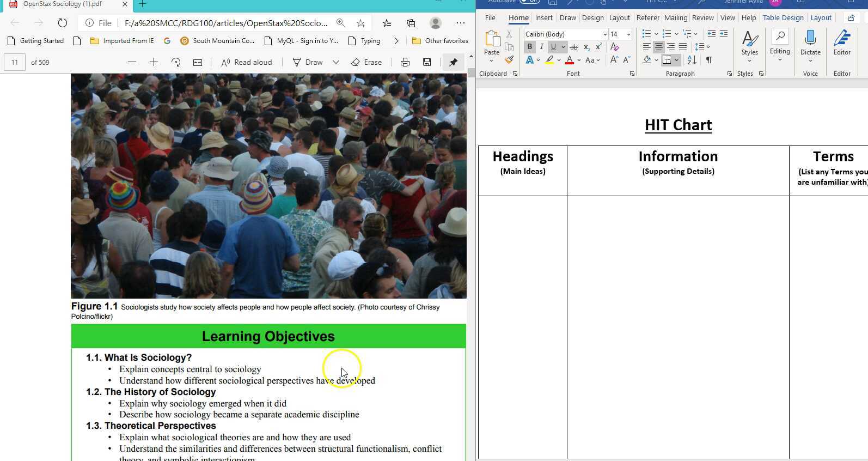The width and height of the screenshot is (868, 461).
Task: Rotate the PDF page
Action: (x=175, y=63)
